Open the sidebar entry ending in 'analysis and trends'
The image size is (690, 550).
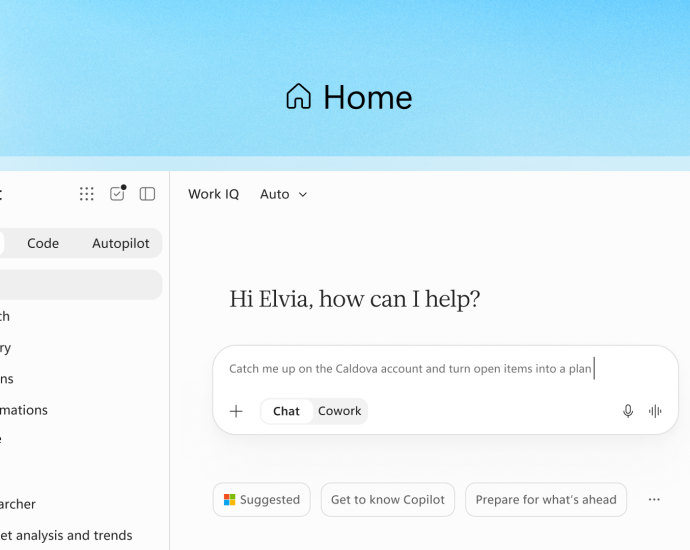(x=66, y=535)
